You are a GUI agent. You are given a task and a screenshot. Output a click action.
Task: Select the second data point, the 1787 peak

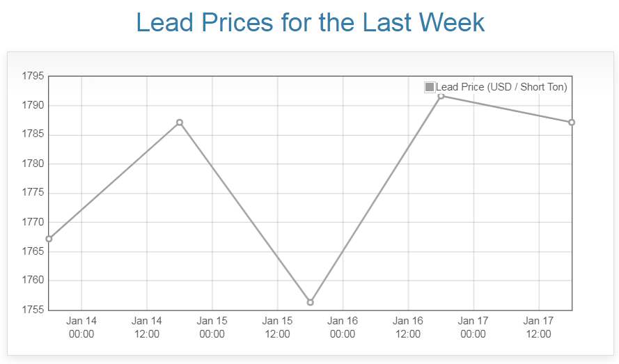pyautogui.click(x=180, y=122)
